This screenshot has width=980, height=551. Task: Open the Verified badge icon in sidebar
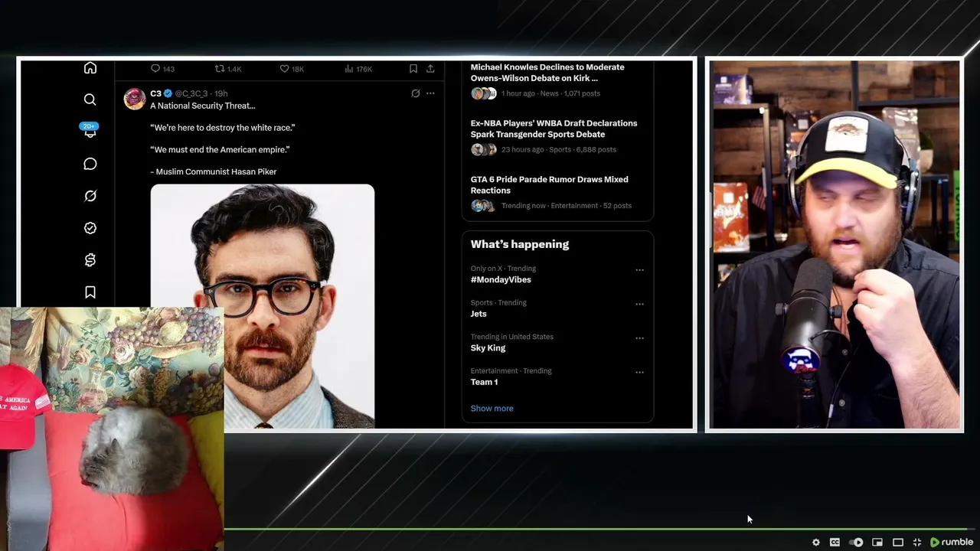tap(90, 228)
